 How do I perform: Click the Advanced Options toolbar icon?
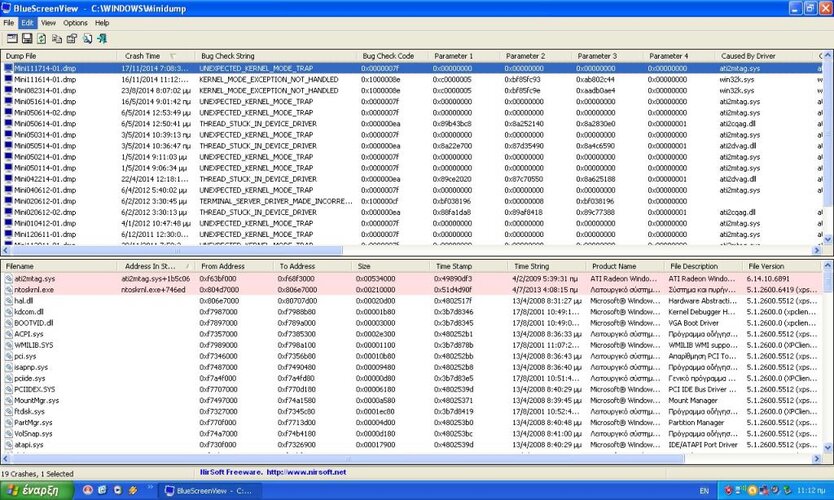point(12,38)
